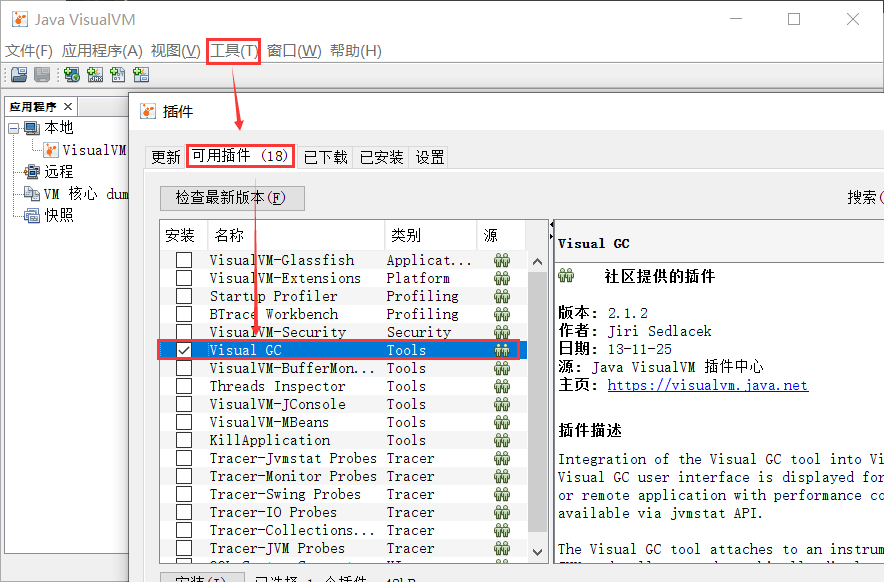Select the 快照 tree item
This screenshot has height=582, width=884.
[59, 215]
